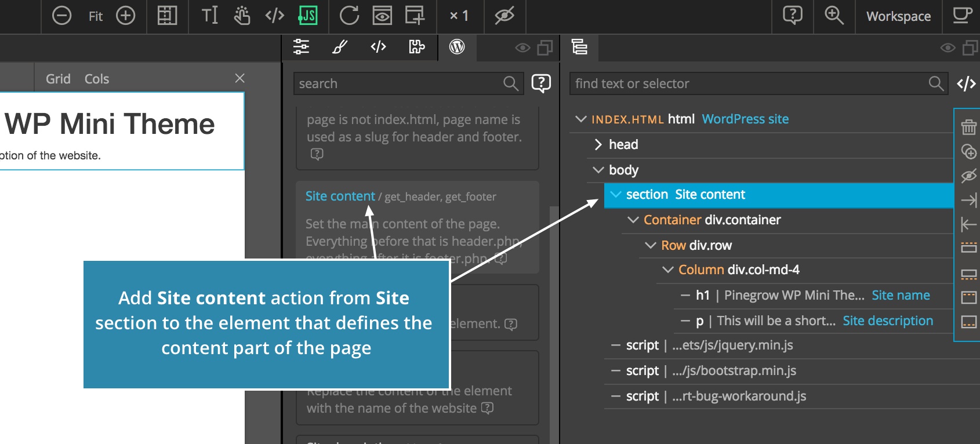Toggle the crossed-eye hide helpers icon
The width and height of the screenshot is (980, 444).
coord(504,16)
